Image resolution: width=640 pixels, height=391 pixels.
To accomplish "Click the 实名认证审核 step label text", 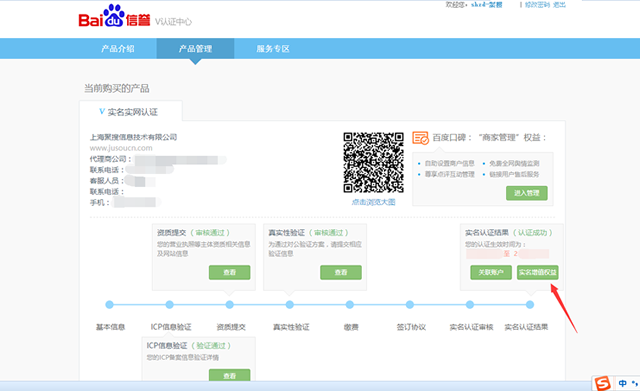I will (x=471, y=327).
